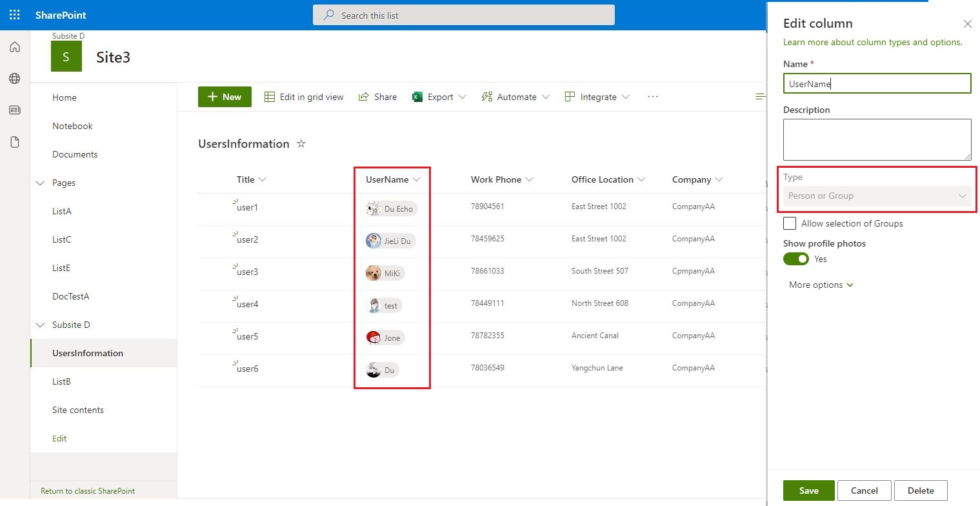The image size is (980, 506).
Task: Toggle Show profile photos switch
Action: (x=796, y=259)
